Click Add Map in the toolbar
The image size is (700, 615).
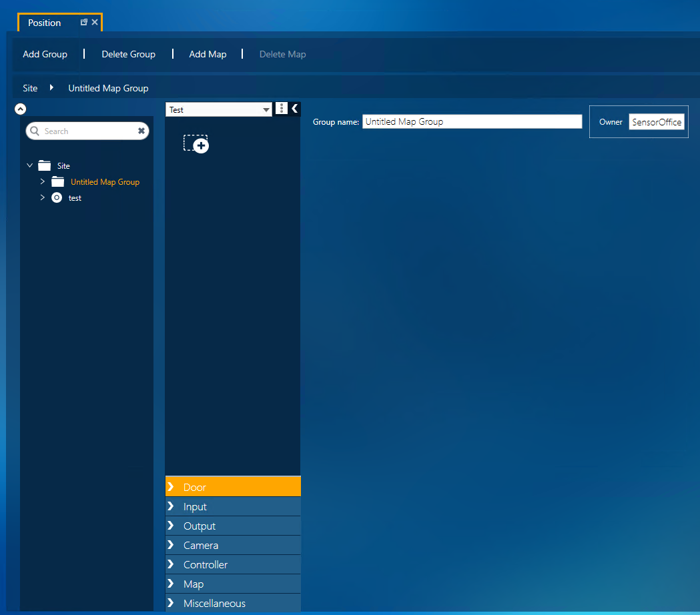coord(208,54)
